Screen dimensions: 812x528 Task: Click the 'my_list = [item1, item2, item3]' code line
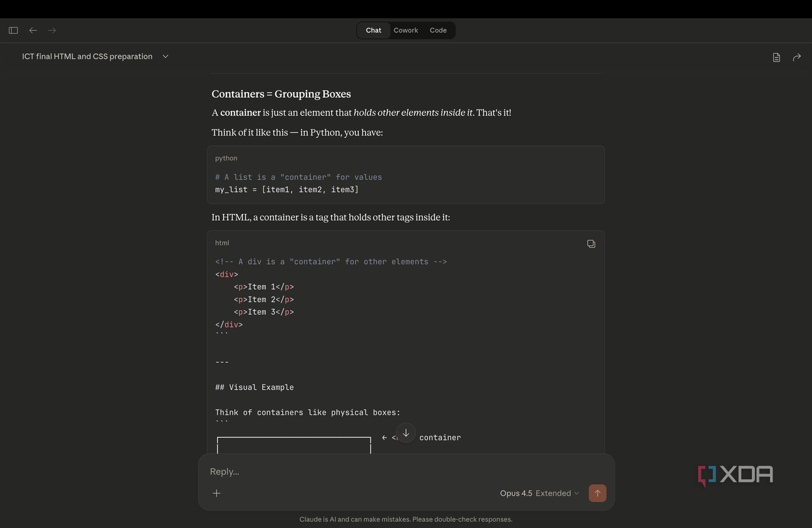tap(287, 190)
